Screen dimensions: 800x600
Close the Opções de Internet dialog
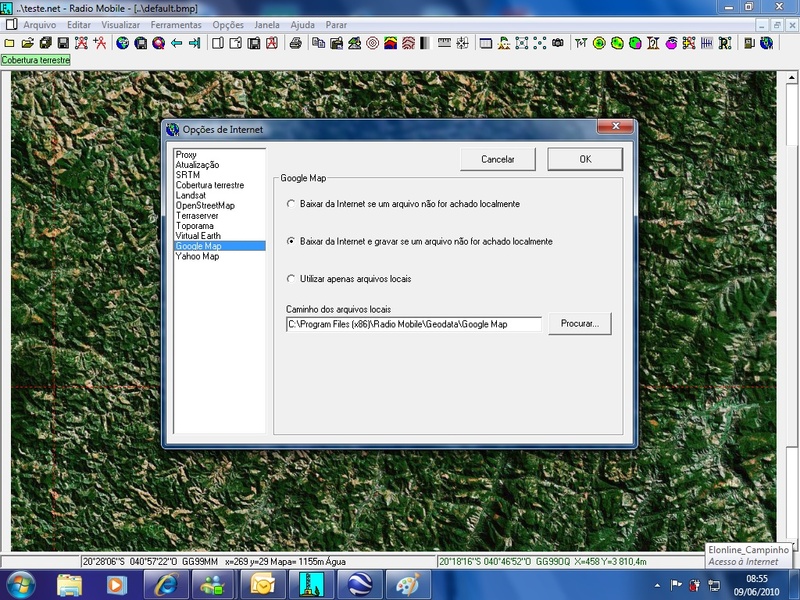coord(615,126)
